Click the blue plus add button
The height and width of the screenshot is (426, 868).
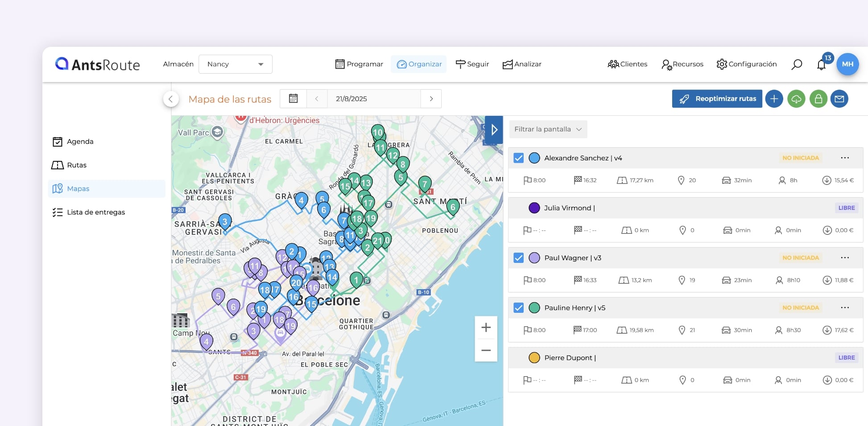pos(774,99)
